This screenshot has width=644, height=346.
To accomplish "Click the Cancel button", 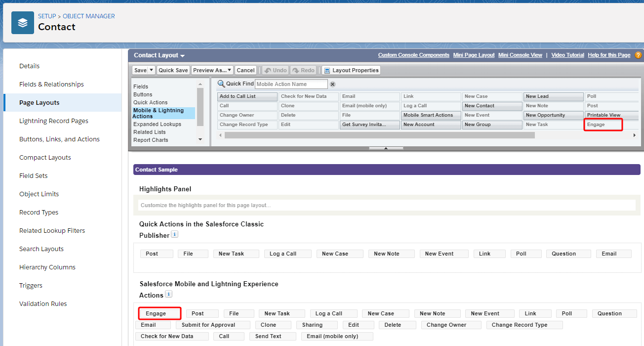I will (x=245, y=70).
